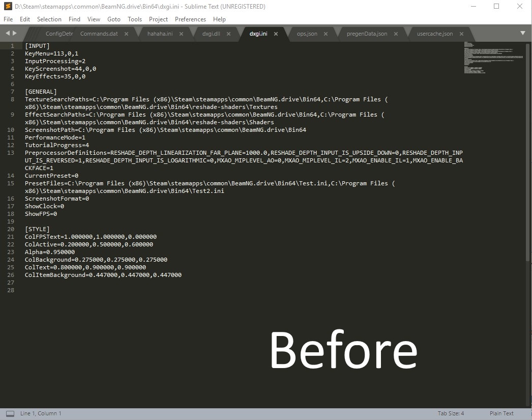Close the pregenData.json tab
Image resolution: width=532 pixels, height=420 pixels.
pyautogui.click(x=396, y=34)
